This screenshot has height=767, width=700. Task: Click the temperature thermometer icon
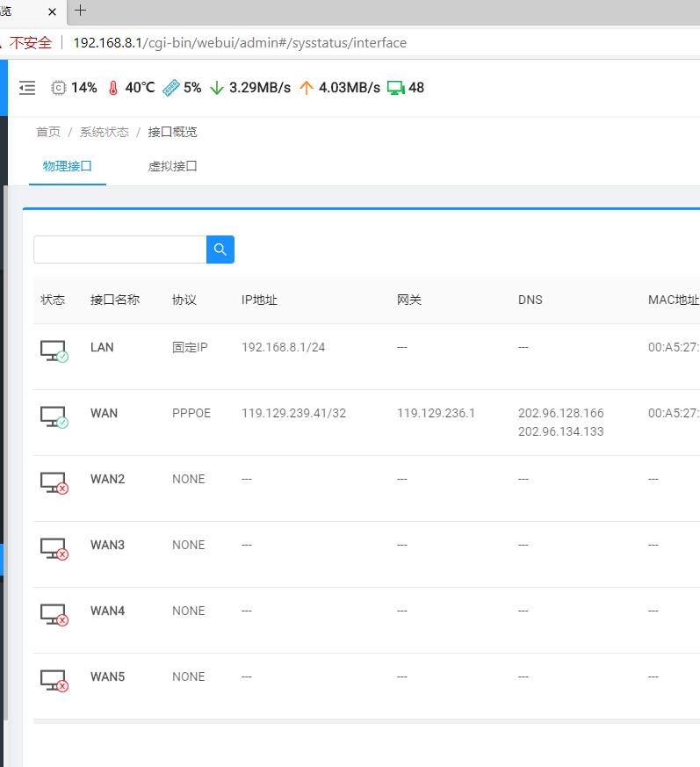click(112, 88)
